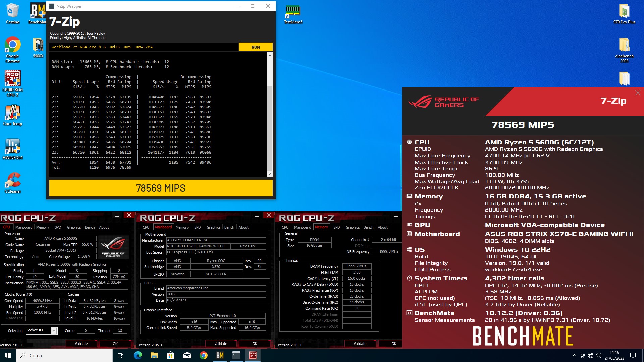Show hidden system tray icons
The height and width of the screenshot is (362, 644).
pyautogui.click(x=574, y=355)
